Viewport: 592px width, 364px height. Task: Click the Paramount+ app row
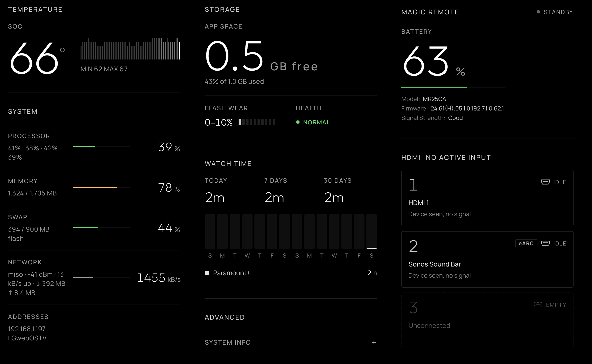click(x=291, y=273)
